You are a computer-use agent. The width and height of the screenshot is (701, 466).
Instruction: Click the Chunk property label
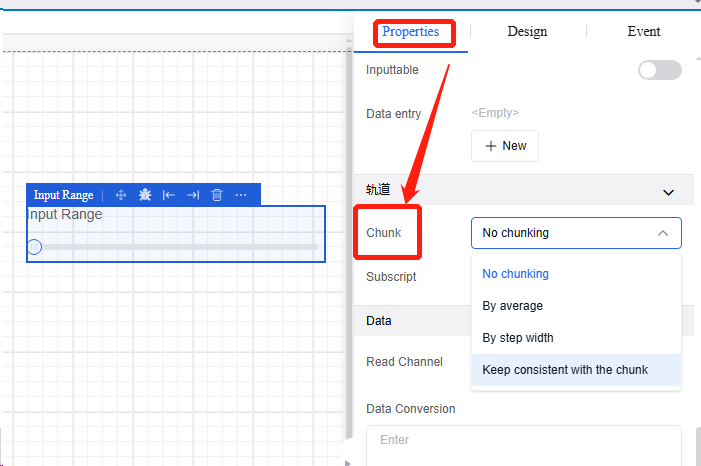pyautogui.click(x=384, y=233)
